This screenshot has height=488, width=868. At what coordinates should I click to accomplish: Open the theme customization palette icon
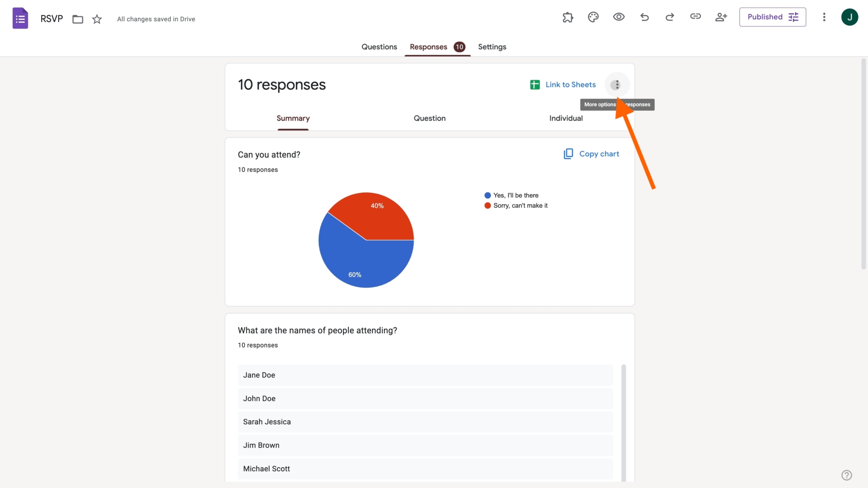593,17
